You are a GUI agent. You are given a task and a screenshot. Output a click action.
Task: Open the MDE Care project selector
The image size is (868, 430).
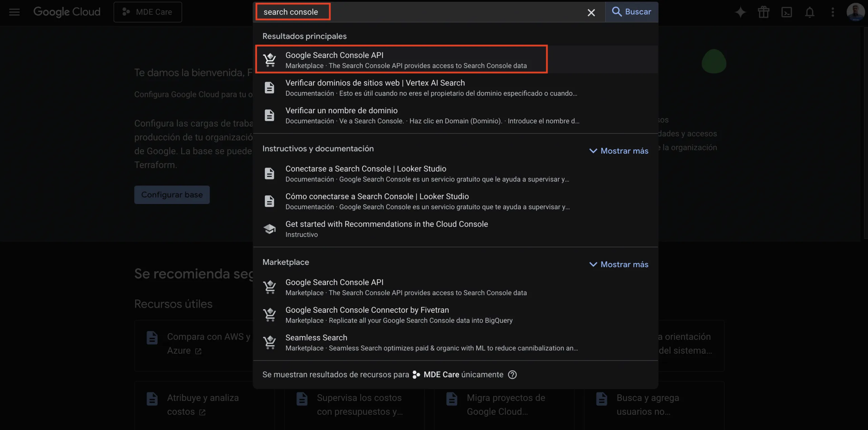point(148,12)
